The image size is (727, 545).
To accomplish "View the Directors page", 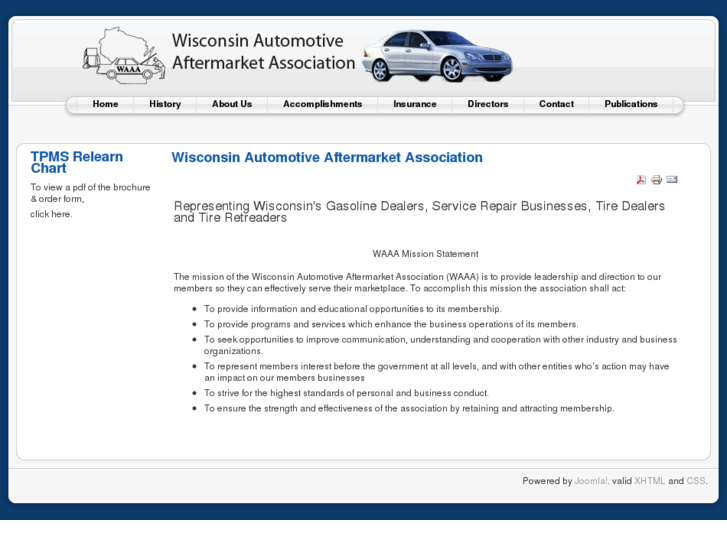I will coord(488,104).
